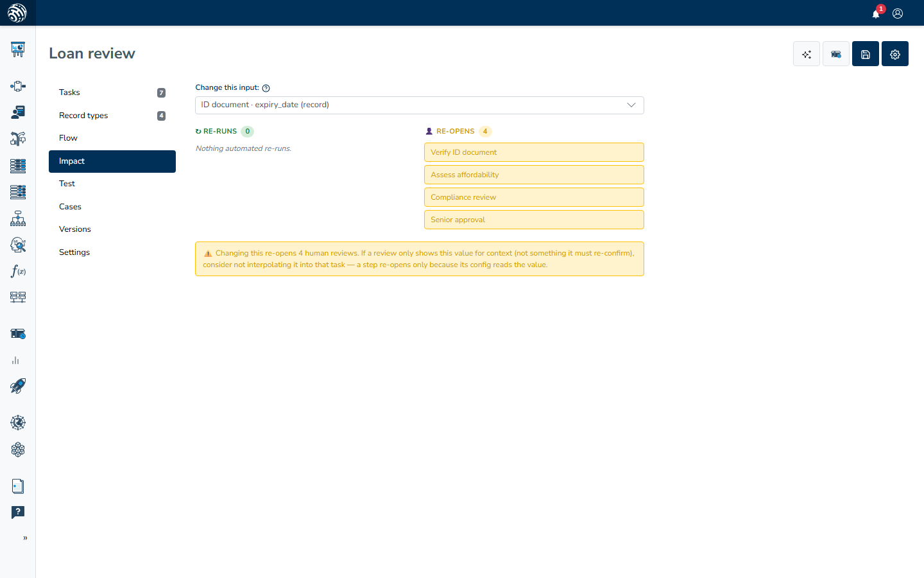Switch to the Flow tab

pyautogui.click(x=112, y=138)
